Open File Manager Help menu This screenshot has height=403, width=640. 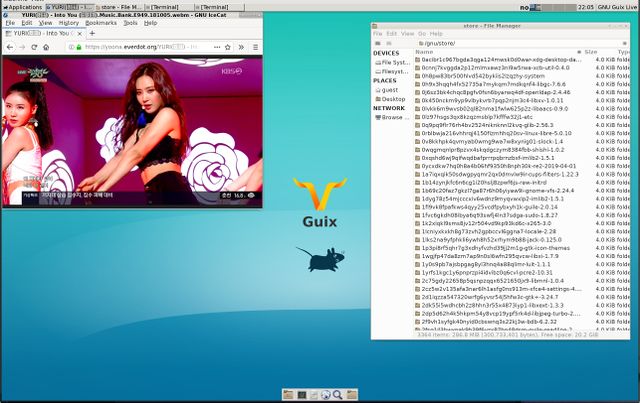[436, 33]
